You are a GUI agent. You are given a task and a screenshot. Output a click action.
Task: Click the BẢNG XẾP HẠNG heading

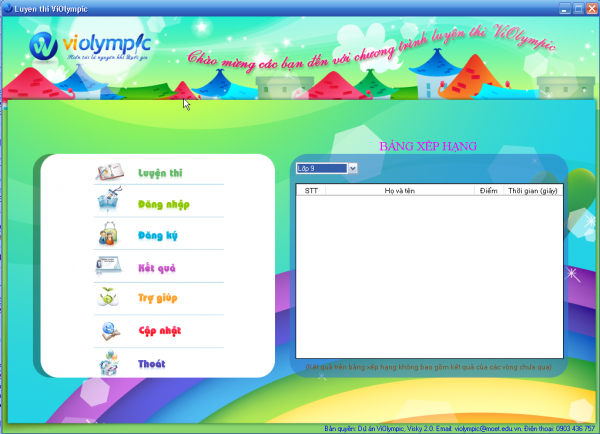click(x=428, y=146)
